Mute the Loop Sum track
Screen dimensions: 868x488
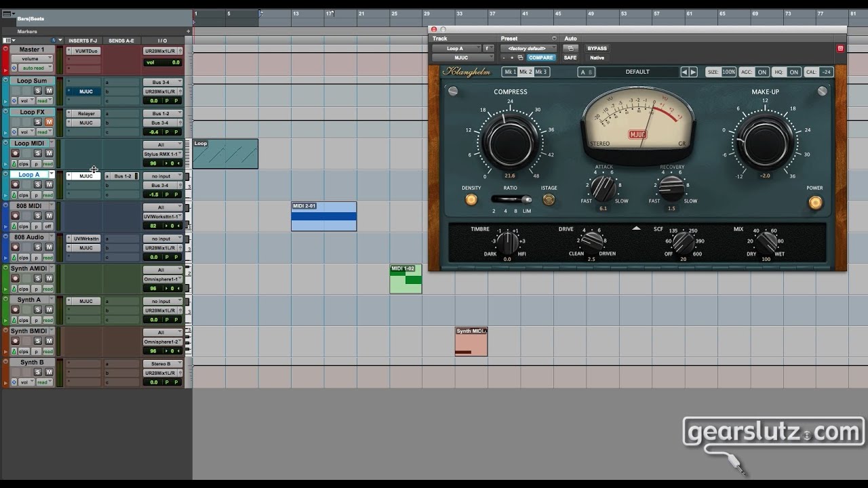tap(49, 91)
